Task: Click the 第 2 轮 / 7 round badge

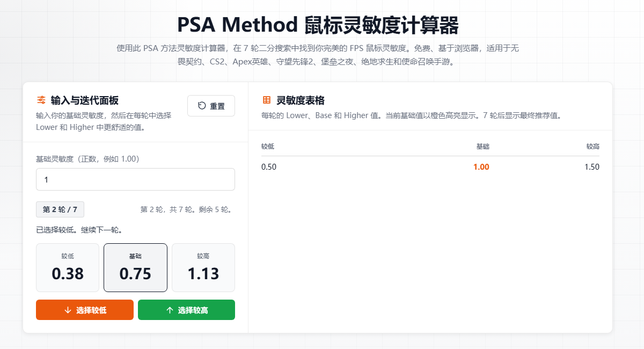Action: (60, 209)
